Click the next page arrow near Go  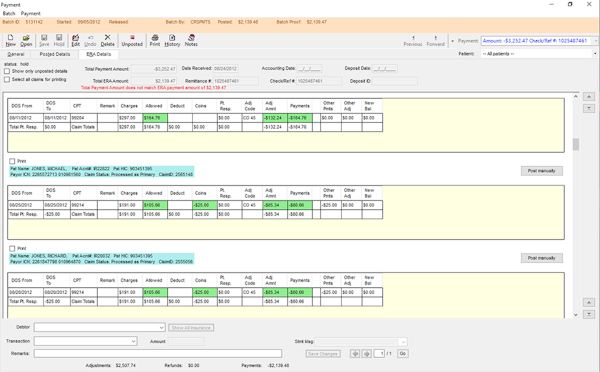coord(367,354)
